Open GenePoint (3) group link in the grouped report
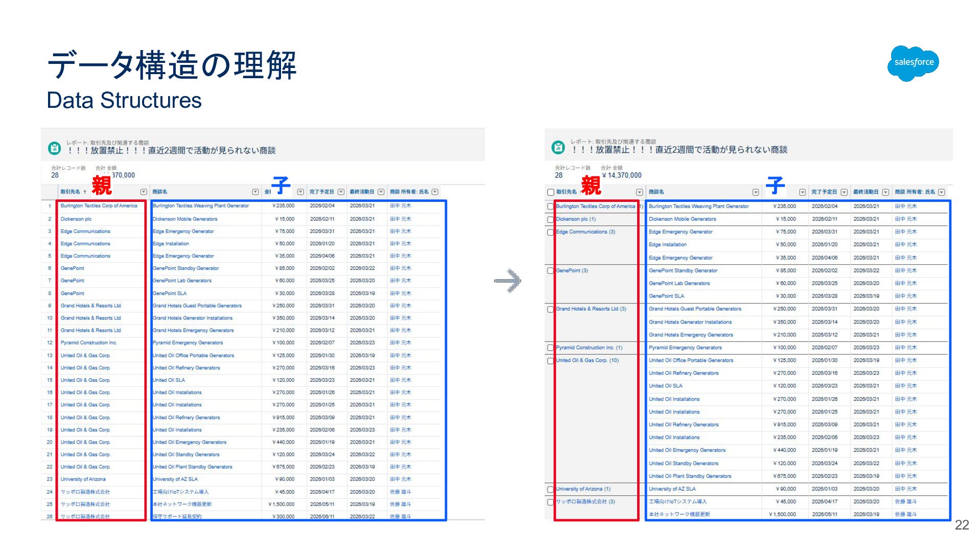This screenshot has width=980, height=552. 572,271
